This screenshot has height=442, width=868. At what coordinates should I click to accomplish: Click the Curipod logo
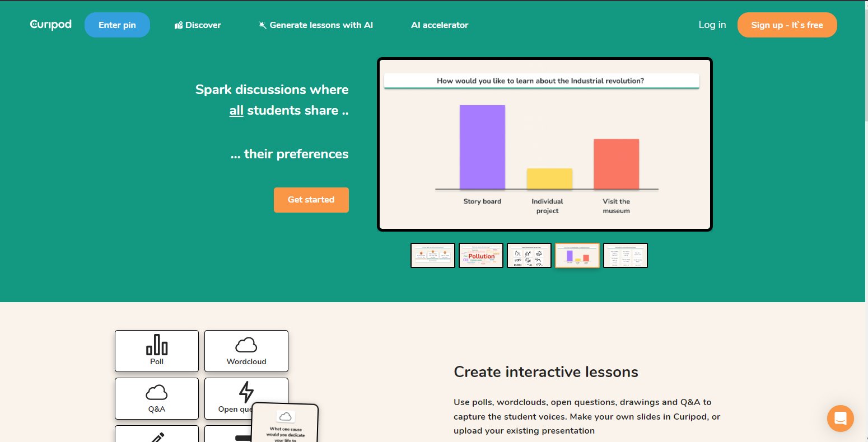coord(50,25)
